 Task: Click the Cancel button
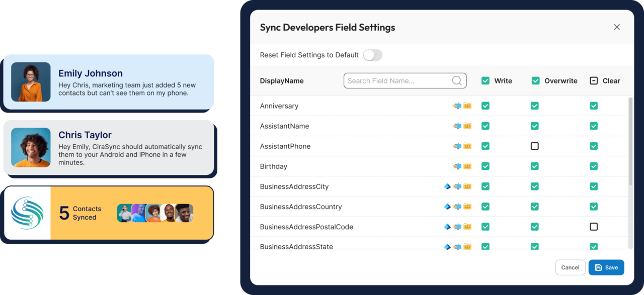coord(570,267)
